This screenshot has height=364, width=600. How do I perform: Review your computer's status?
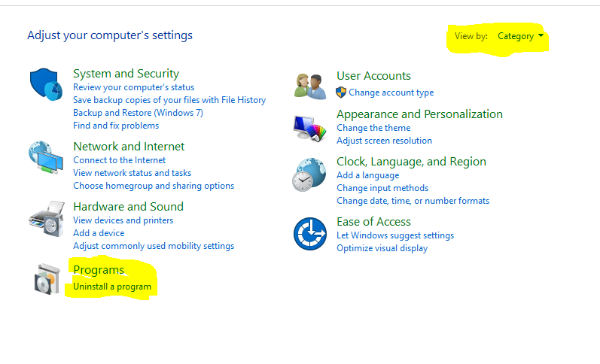(x=133, y=87)
